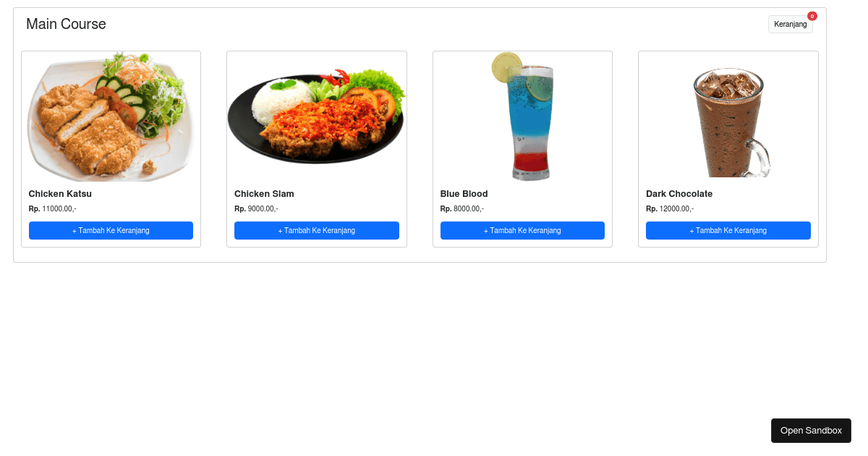The width and height of the screenshot is (868, 456).
Task: Click the Rp. 11000.00 price text
Action: click(52, 209)
